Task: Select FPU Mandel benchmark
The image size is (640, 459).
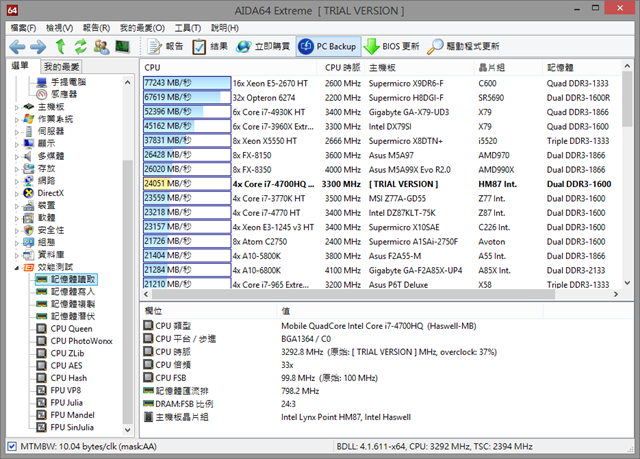Action: tap(65, 415)
